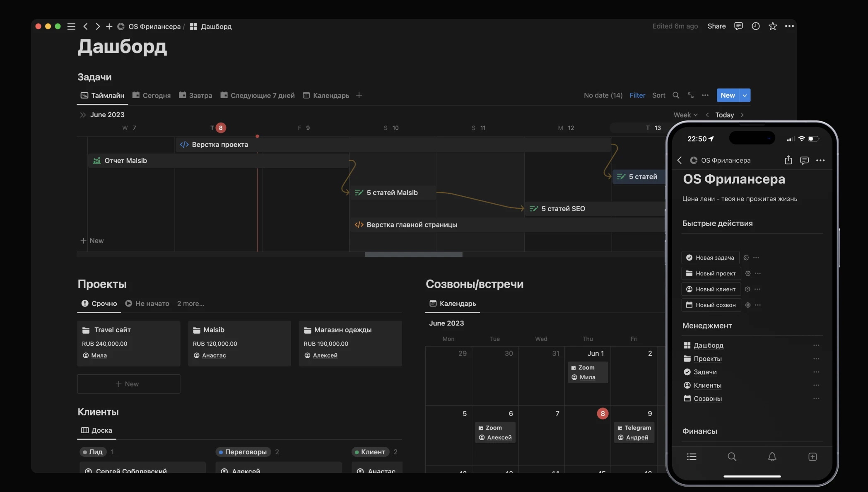This screenshot has width=868, height=492.
Task: Click the expand full-page arrows icon
Action: 690,95
